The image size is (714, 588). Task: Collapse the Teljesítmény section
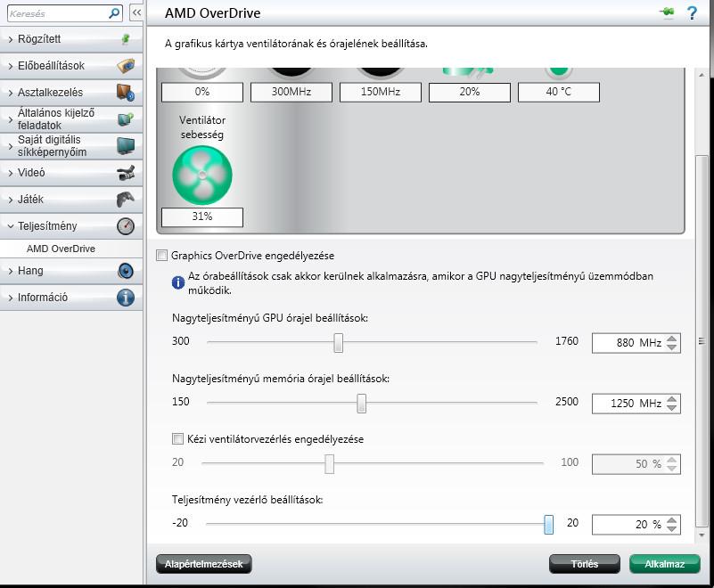point(11,226)
